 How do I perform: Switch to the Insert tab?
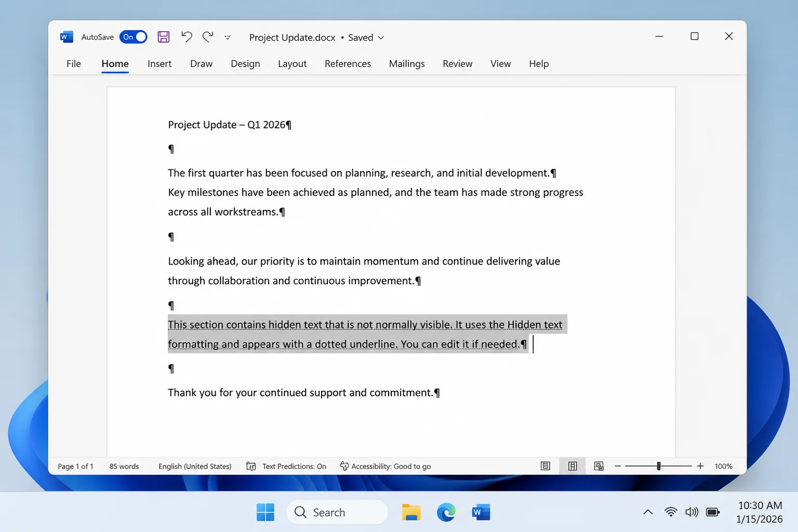pyautogui.click(x=159, y=63)
